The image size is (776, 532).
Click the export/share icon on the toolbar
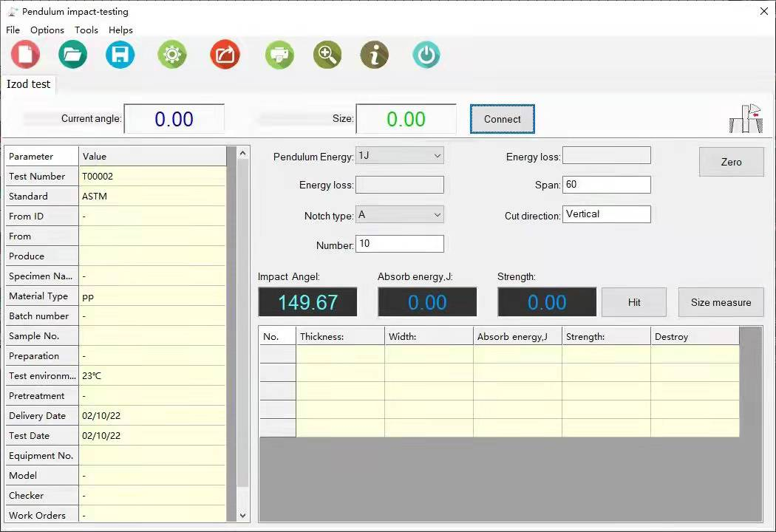tap(225, 54)
